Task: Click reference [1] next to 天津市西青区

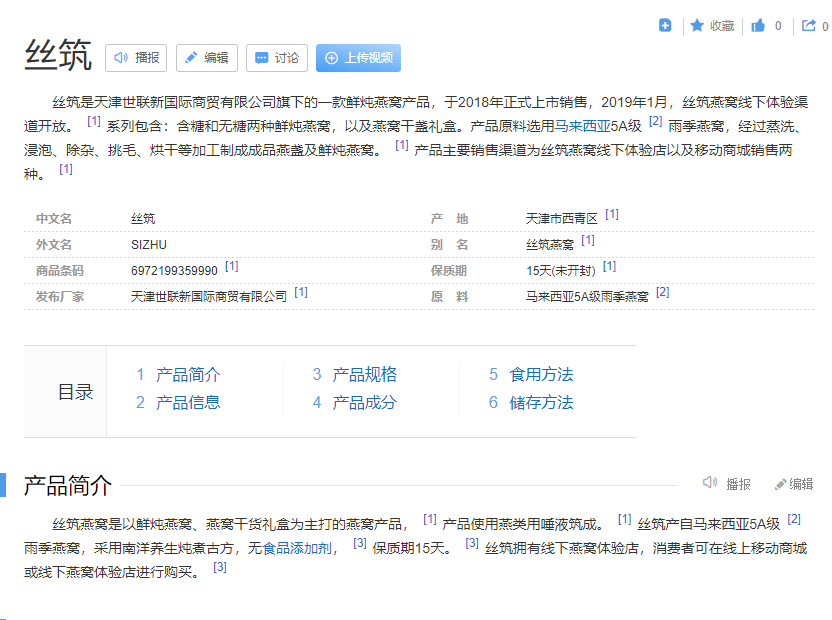Action: [x=612, y=214]
